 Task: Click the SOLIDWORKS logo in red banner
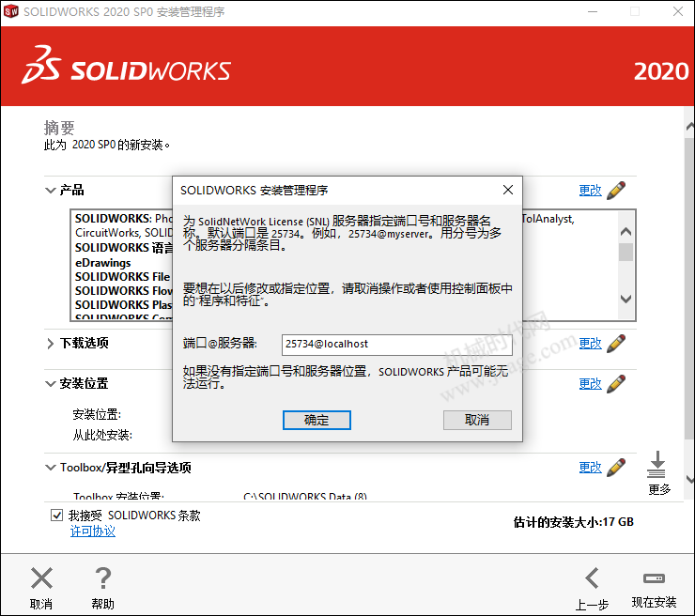click(127, 65)
